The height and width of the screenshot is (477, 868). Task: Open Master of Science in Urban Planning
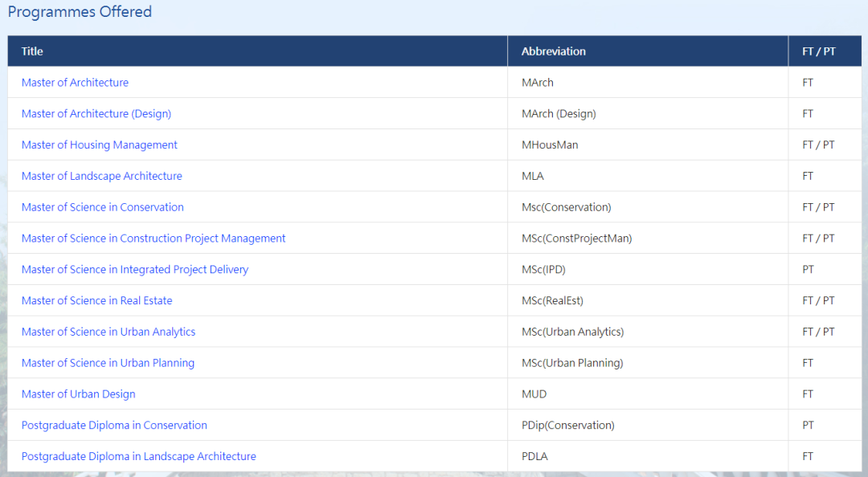tap(108, 363)
